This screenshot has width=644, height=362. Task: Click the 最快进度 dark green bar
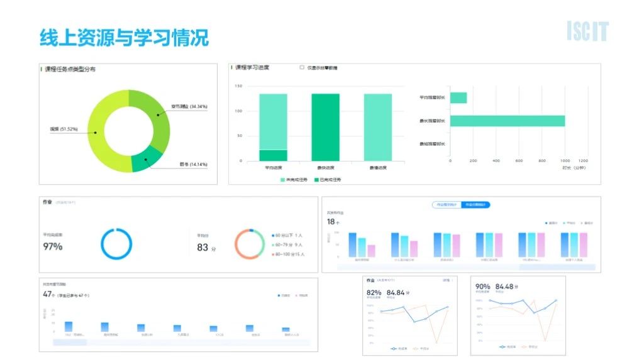[x=325, y=127]
